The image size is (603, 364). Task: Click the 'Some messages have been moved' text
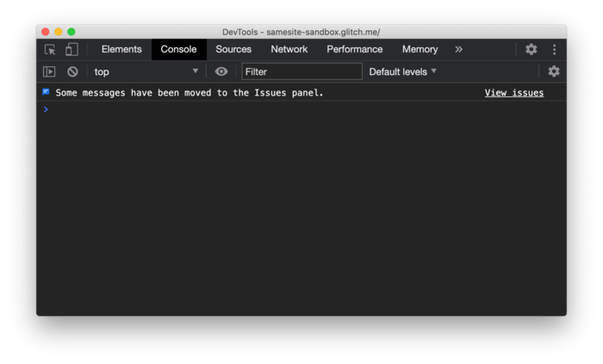click(190, 93)
